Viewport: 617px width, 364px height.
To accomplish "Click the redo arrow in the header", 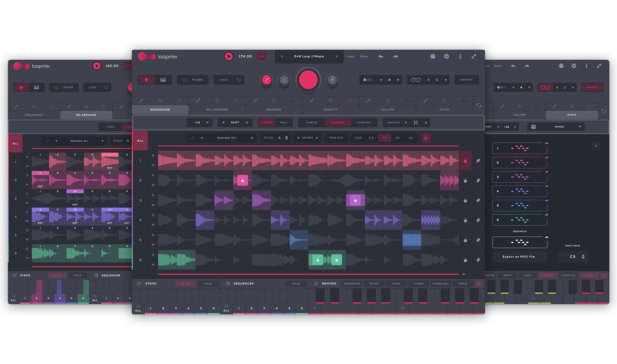I will pos(395,57).
